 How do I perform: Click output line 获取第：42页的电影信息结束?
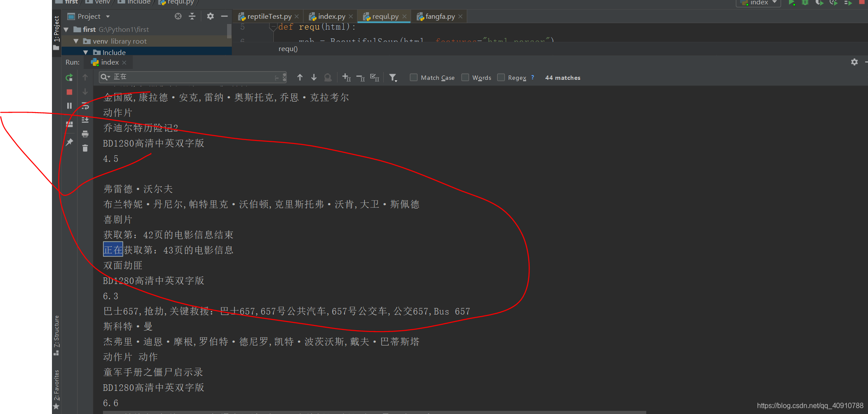click(169, 235)
